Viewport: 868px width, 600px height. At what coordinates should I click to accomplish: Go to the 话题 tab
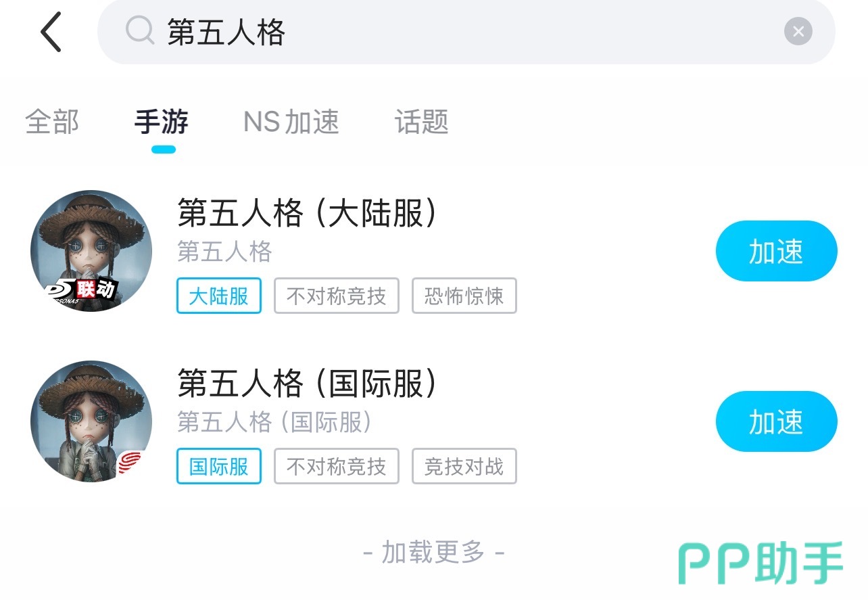pos(422,122)
